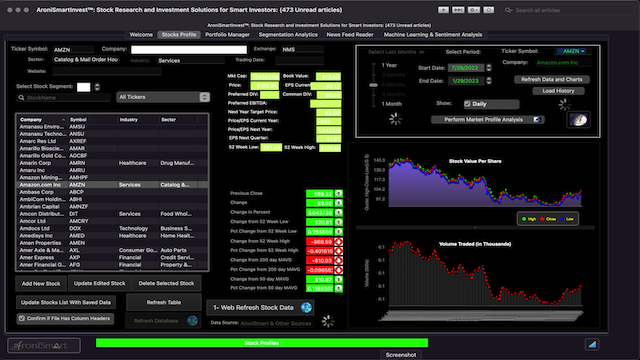The height and width of the screenshot is (360, 640).
Task: Click the rightmost title bar toolbar icon
Action: pos(489,10)
